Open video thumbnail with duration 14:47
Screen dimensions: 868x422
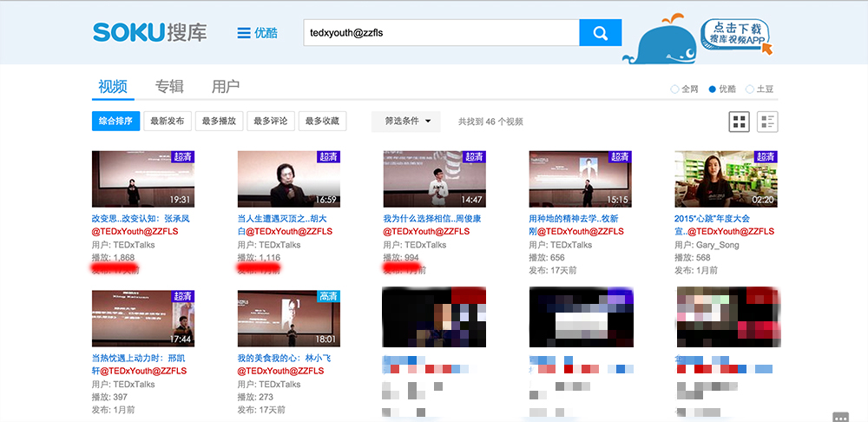(435, 179)
